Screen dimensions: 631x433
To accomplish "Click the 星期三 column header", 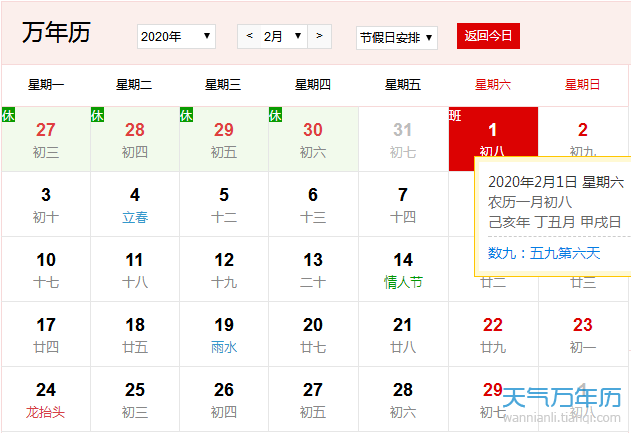I will click(223, 85).
